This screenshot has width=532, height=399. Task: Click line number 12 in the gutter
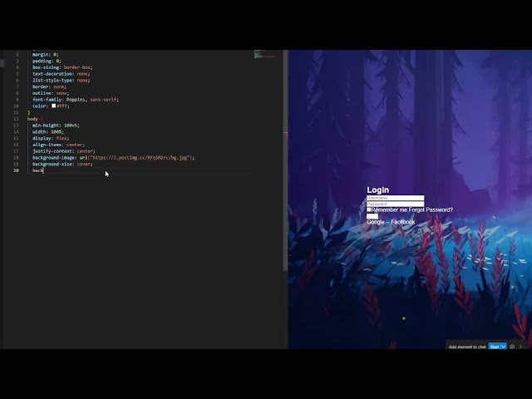click(x=16, y=119)
